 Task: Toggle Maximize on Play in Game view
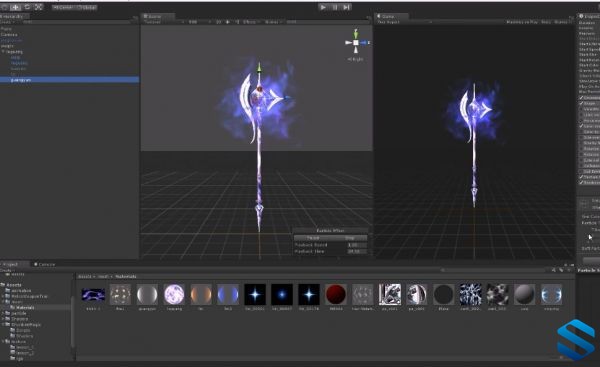(x=523, y=22)
